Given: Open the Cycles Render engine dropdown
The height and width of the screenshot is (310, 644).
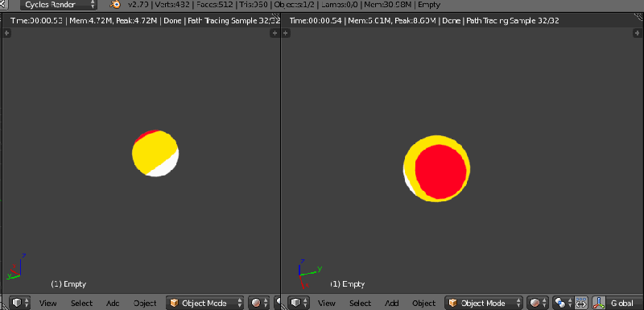Looking at the screenshot, I should click(58, 5).
